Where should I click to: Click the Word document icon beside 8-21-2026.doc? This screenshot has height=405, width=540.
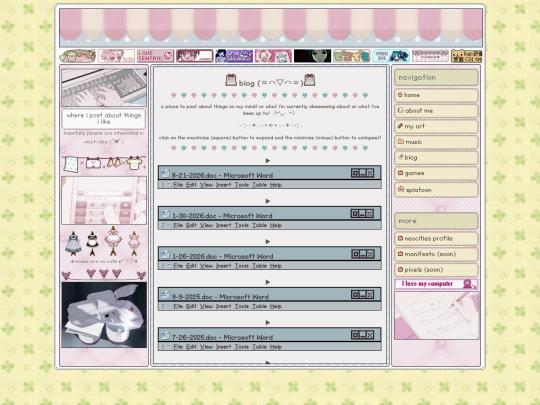[x=165, y=173]
